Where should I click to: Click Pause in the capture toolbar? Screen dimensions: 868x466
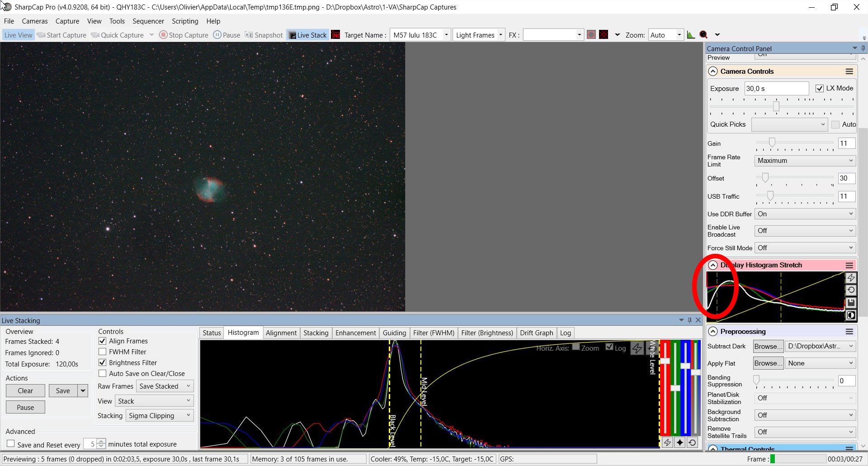pos(227,35)
